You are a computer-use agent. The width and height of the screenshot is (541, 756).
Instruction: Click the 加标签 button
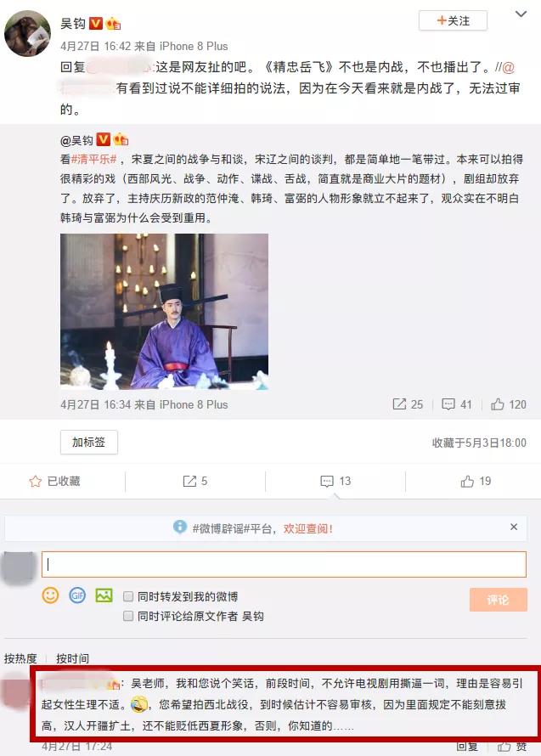click(88, 442)
